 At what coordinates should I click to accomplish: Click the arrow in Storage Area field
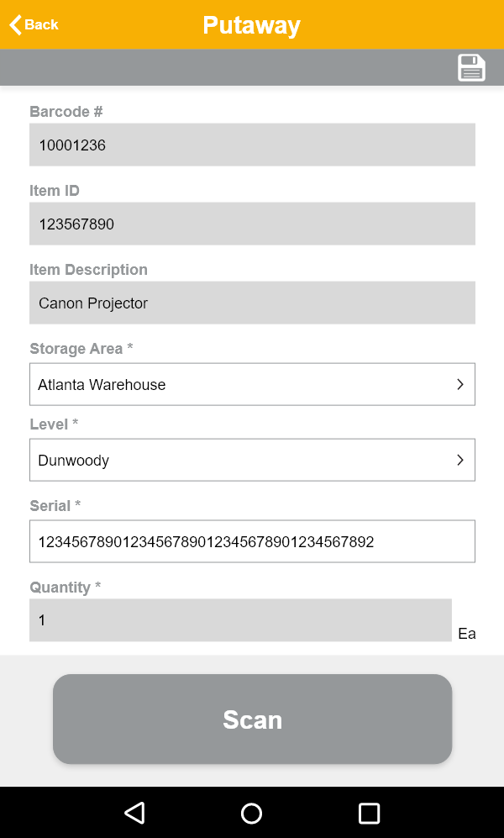pyautogui.click(x=459, y=384)
